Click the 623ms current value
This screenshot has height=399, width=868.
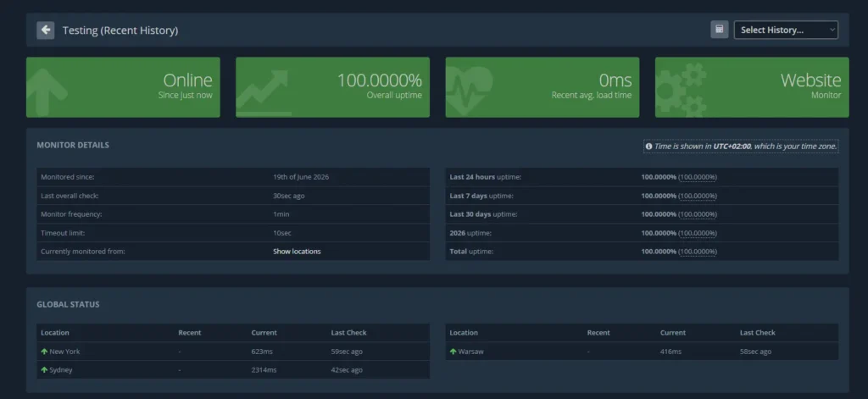click(x=262, y=352)
